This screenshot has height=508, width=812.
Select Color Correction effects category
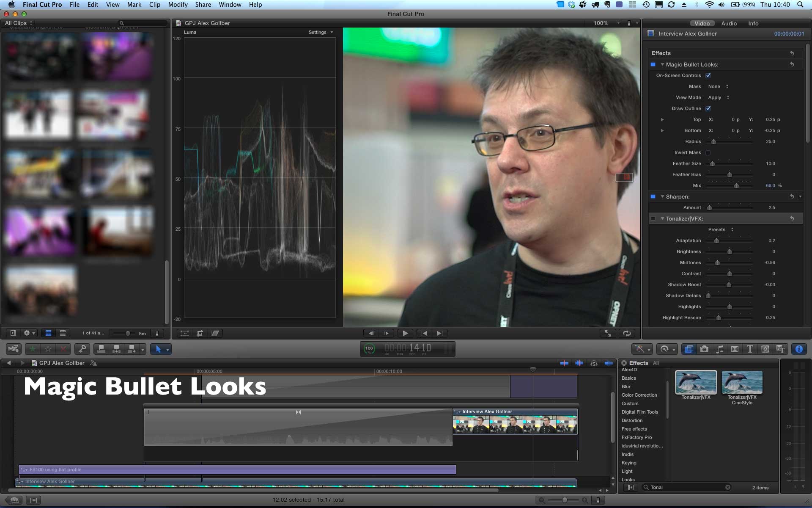pos(639,395)
